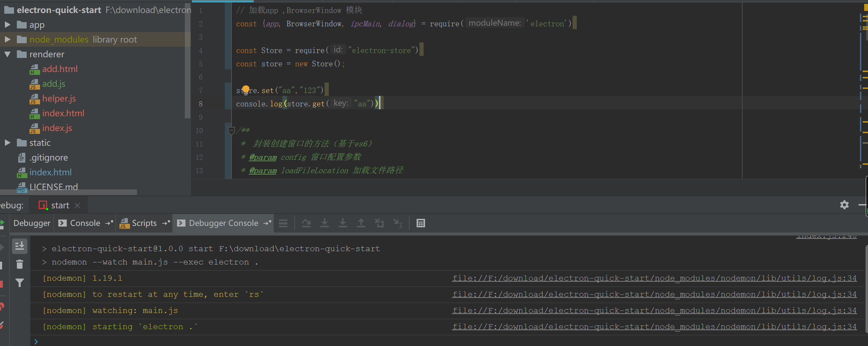
Task: Click the add.html file icon
Action: pos(34,69)
